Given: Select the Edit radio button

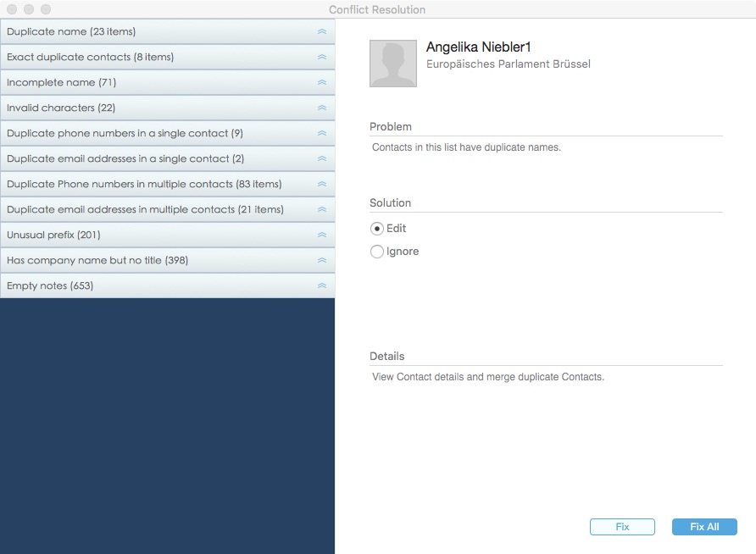Looking at the screenshot, I should point(377,229).
